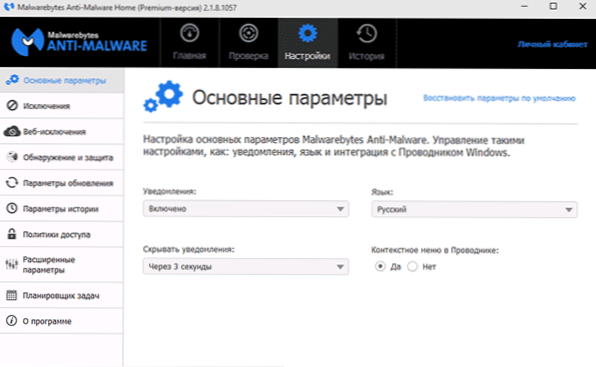
Task: Open the Проверка scan target icon
Action: [249, 33]
